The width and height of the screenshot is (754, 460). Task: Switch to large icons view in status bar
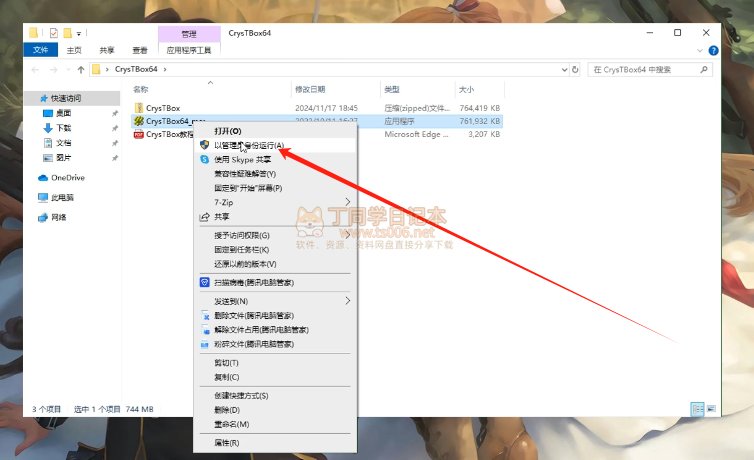click(x=712, y=409)
